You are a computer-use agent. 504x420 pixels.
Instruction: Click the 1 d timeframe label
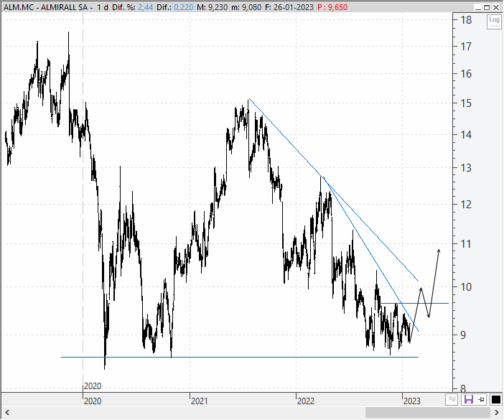point(103,7)
